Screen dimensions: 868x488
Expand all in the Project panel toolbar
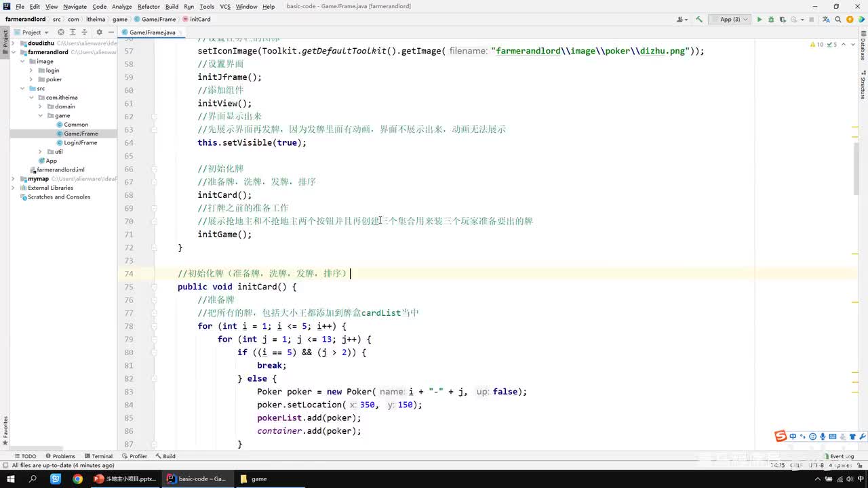[73, 32]
